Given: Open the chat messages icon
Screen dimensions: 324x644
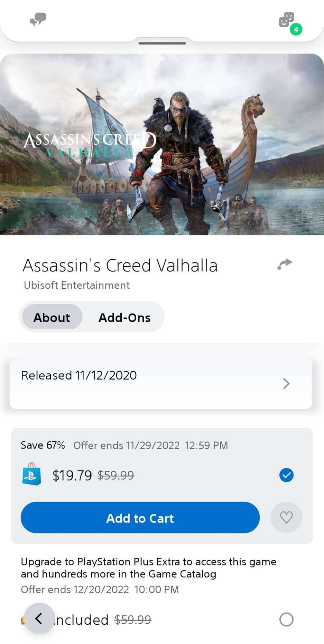Looking at the screenshot, I should tap(38, 19).
